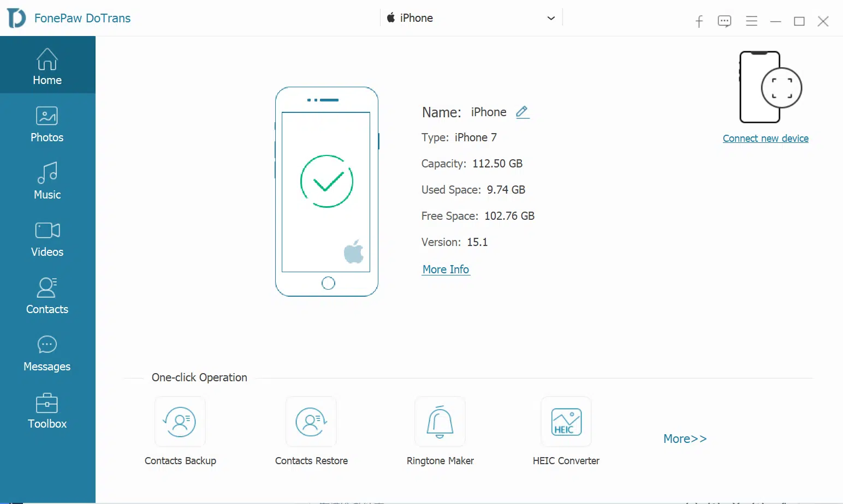Screen dimensions: 843x504
Task: Expand the iPhone device dropdown
Action: [x=472, y=18]
